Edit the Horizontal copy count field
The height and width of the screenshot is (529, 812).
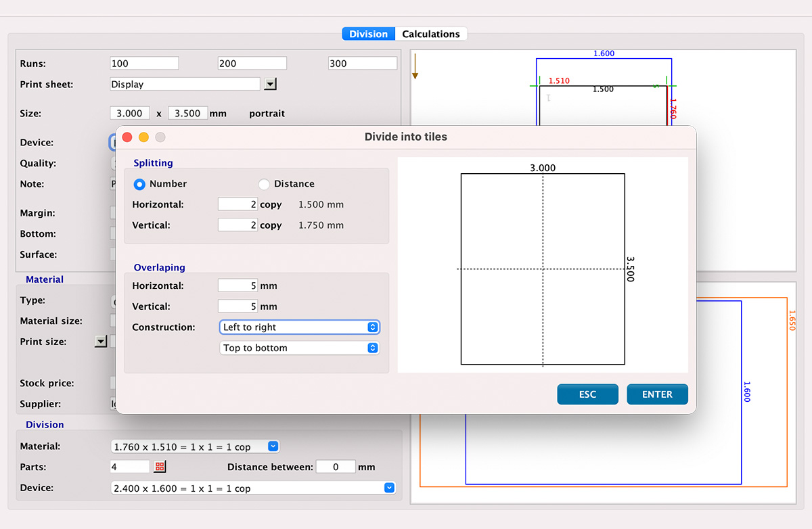(x=238, y=204)
